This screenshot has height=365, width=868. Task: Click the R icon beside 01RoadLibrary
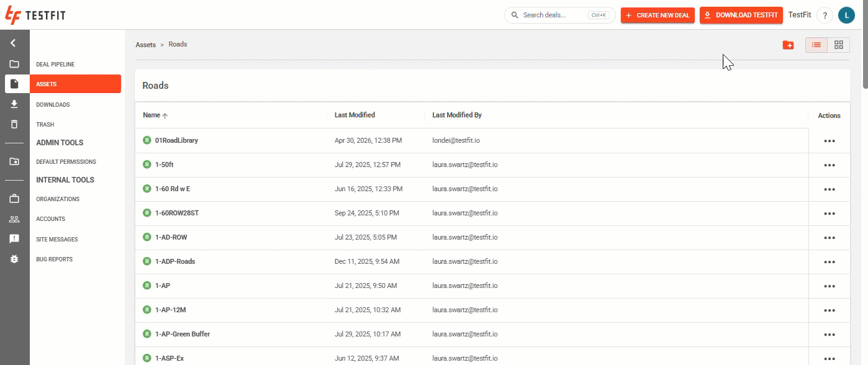[147, 140]
